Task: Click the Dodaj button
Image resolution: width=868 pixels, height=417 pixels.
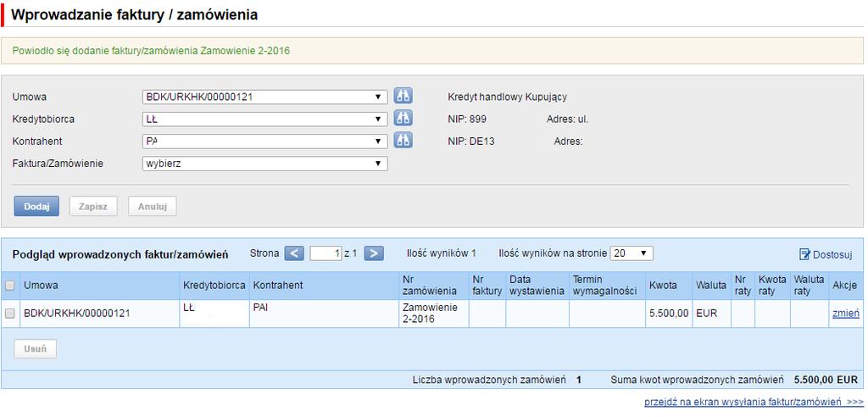Action: click(x=36, y=206)
